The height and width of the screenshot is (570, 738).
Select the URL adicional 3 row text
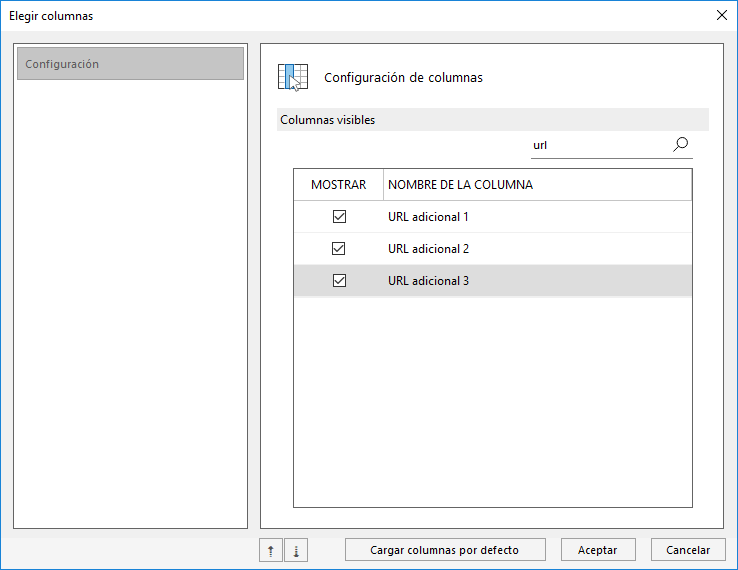[428, 281]
